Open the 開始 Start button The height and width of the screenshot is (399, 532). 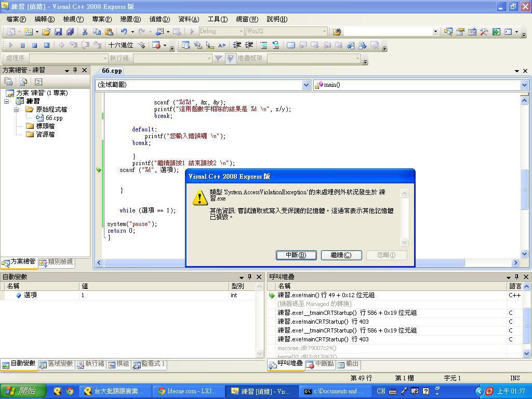click(x=22, y=391)
